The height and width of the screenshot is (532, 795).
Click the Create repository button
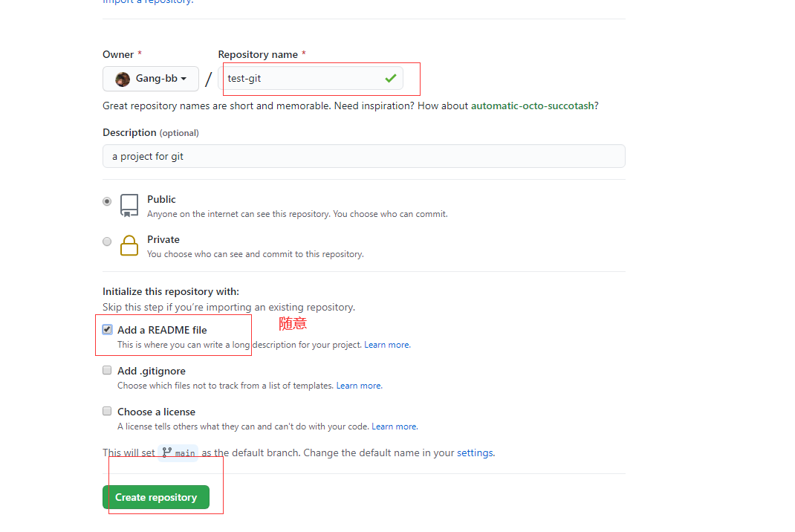pyautogui.click(x=155, y=497)
